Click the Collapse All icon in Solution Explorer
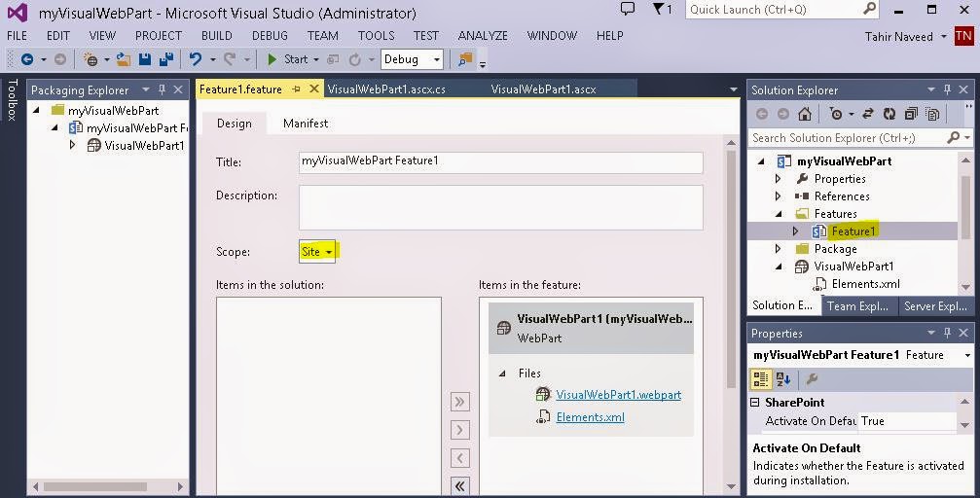980x498 pixels. click(911, 114)
